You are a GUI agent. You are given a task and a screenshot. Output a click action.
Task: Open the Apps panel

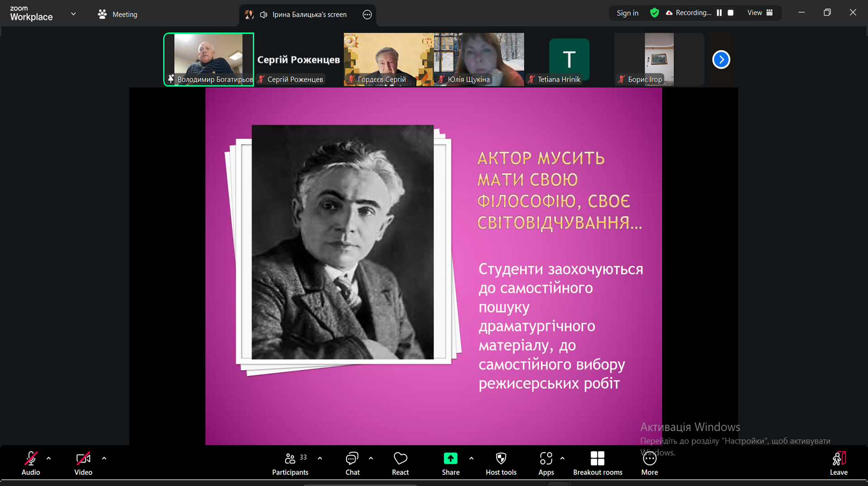[546, 463]
